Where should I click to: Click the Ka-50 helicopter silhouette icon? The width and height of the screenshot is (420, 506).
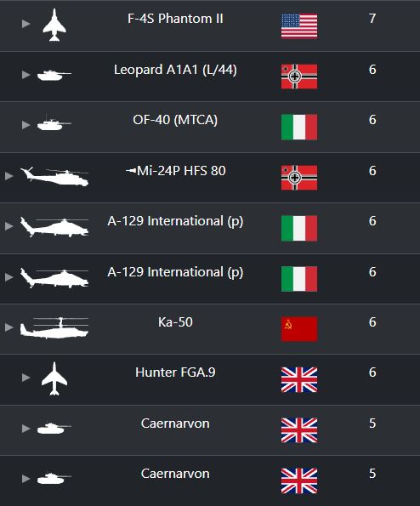click(54, 328)
